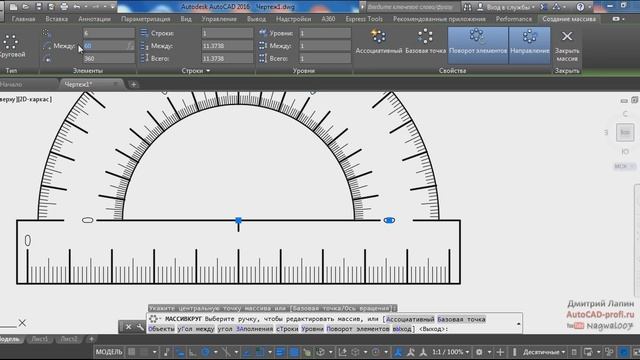Expand the Строки panel dropdown arrow
This screenshot has height=360, width=640.
click(208, 71)
